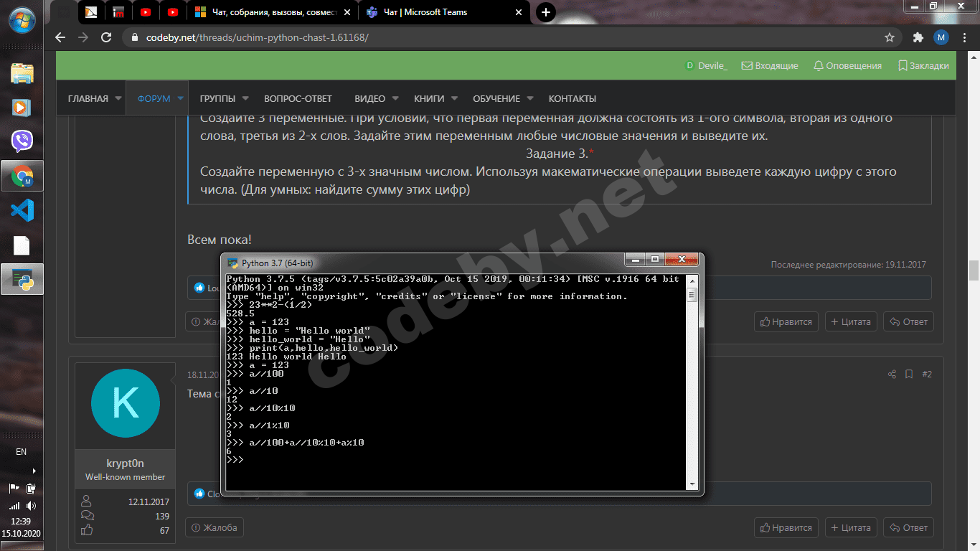This screenshot has height=551, width=980.
Task: Switch to the Microsoft Teams chat tab
Action: (x=445, y=12)
